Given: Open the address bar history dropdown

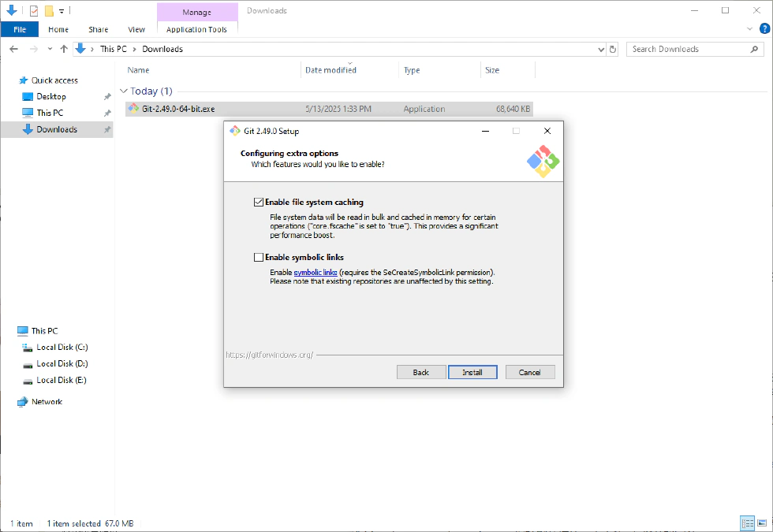Looking at the screenshot, I should click(601, 49).
